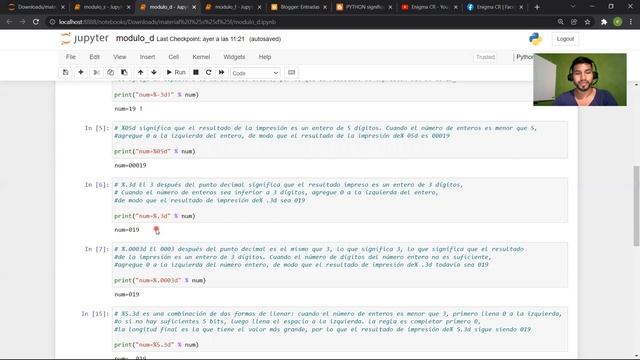The width and height of the screenshot is (640, 360).
Task: Click the print line in cell In [6]
Action: click(155, 216)
